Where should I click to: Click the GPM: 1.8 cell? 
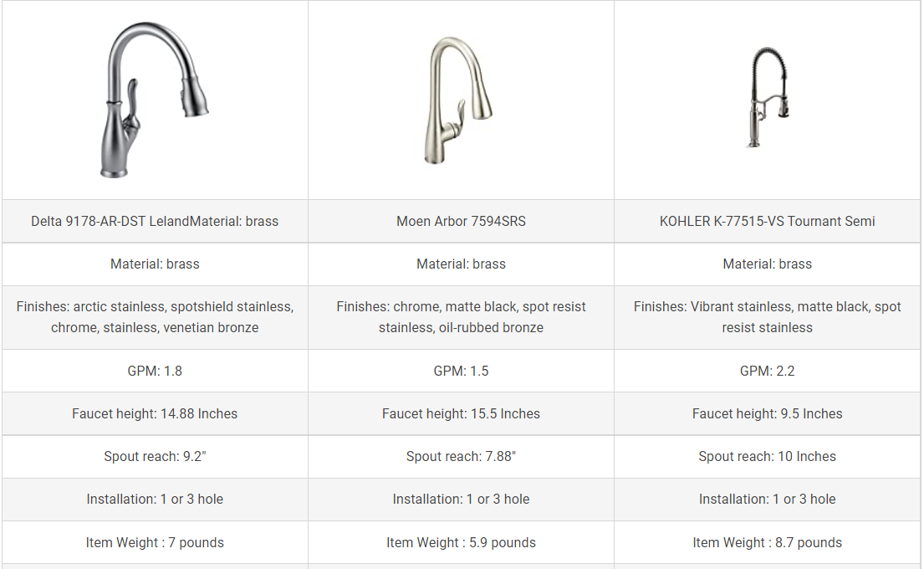coord(155,371)
